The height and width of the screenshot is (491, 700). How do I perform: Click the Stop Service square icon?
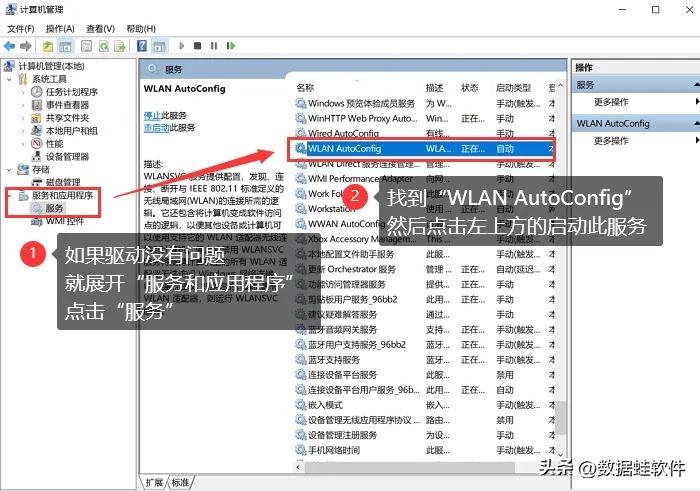click(197, 46)
